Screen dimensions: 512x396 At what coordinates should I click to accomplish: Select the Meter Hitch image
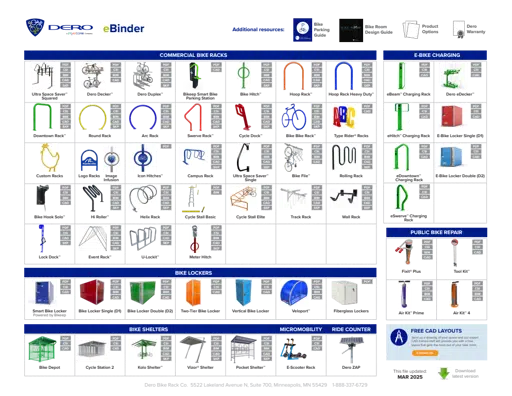click(x=195, y=239)
